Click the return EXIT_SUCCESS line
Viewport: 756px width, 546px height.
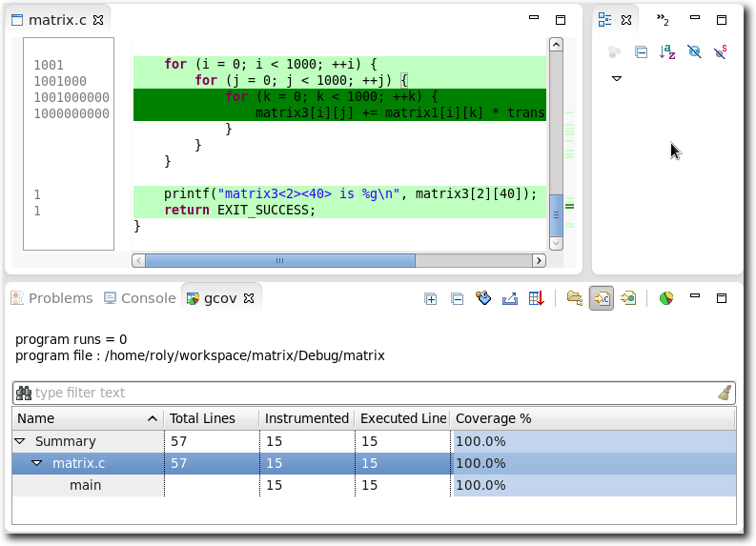click(x=340, y=211)
